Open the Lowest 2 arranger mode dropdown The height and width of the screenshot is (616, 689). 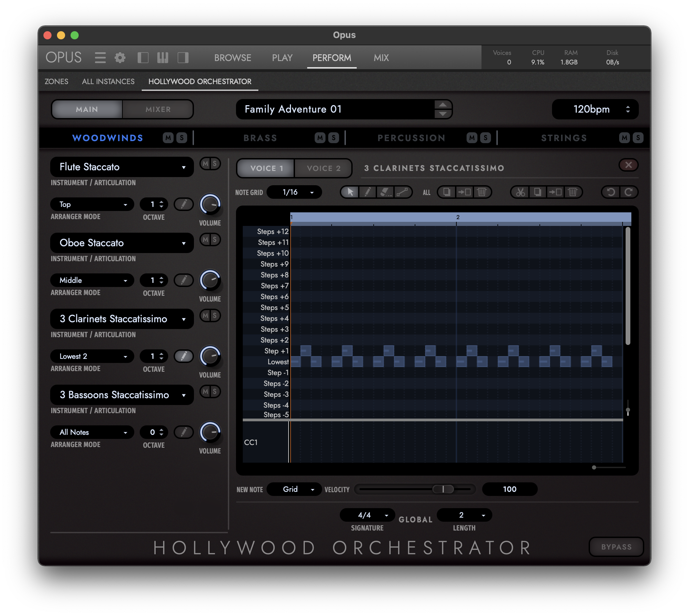coord(92,356)
